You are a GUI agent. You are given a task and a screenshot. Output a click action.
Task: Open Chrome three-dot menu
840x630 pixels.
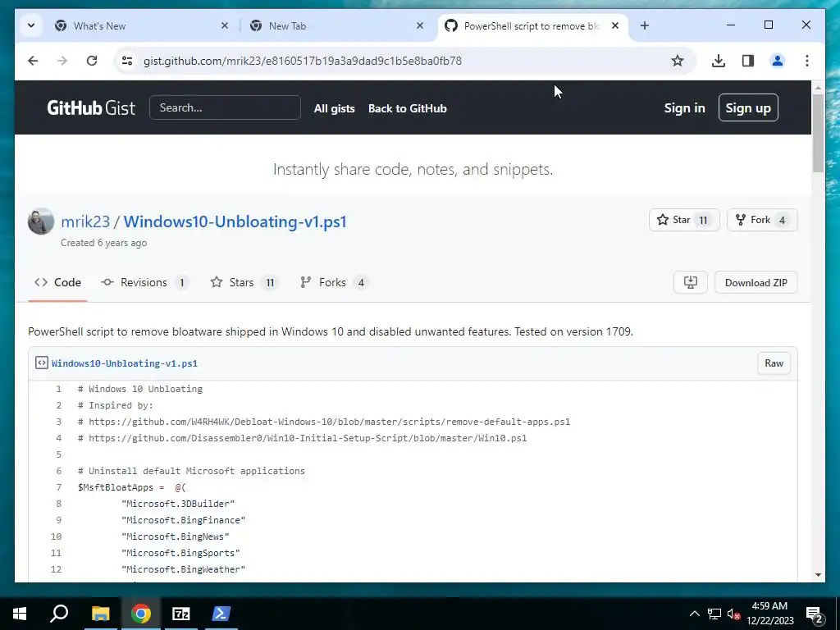click(807, 61)
